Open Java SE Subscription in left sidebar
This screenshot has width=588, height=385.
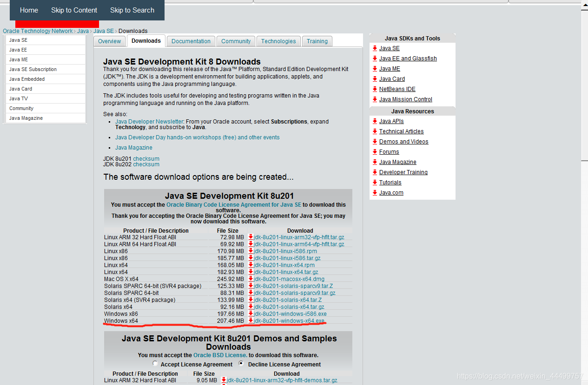click(x=46, y=69)
